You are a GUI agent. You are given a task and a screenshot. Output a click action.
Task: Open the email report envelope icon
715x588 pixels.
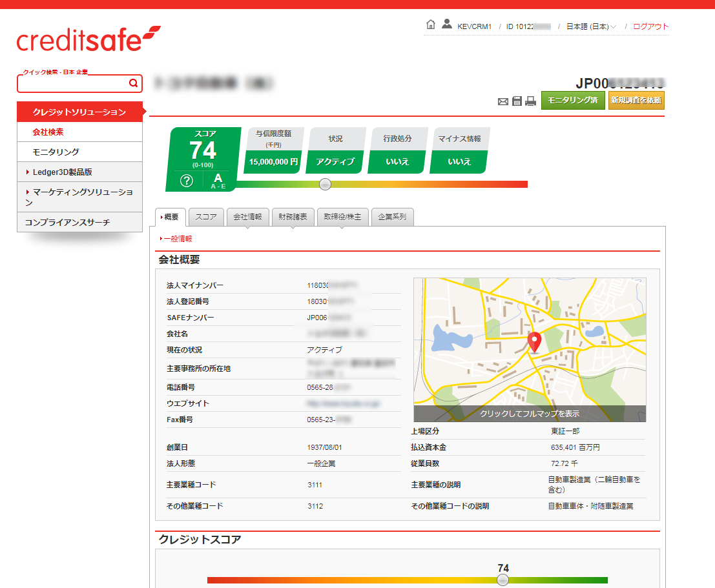click(503, 101)
